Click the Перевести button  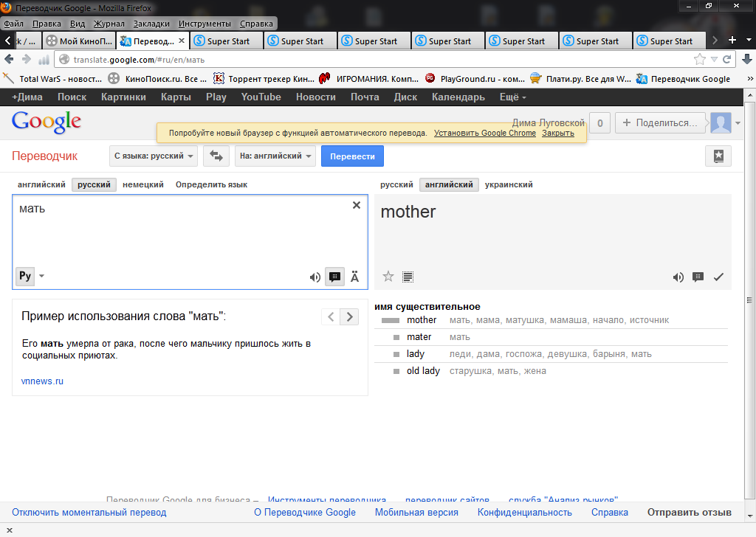pyautogui.click(x=352, y=156)
